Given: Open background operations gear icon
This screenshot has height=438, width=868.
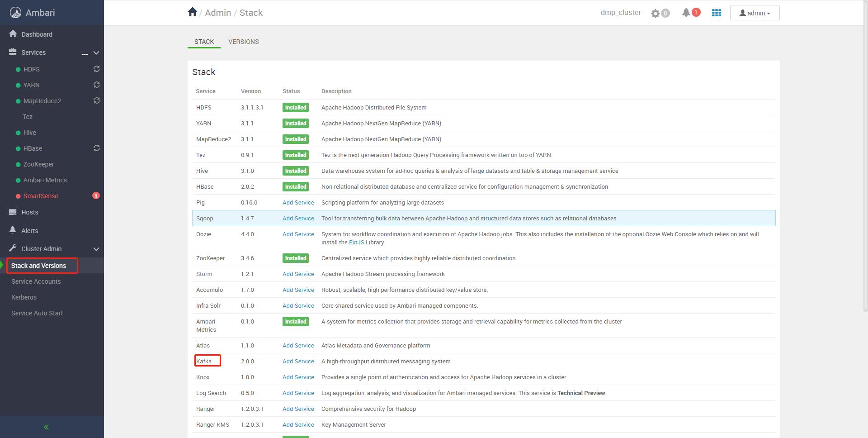Looking at the screenshot, I should point(656,13).
